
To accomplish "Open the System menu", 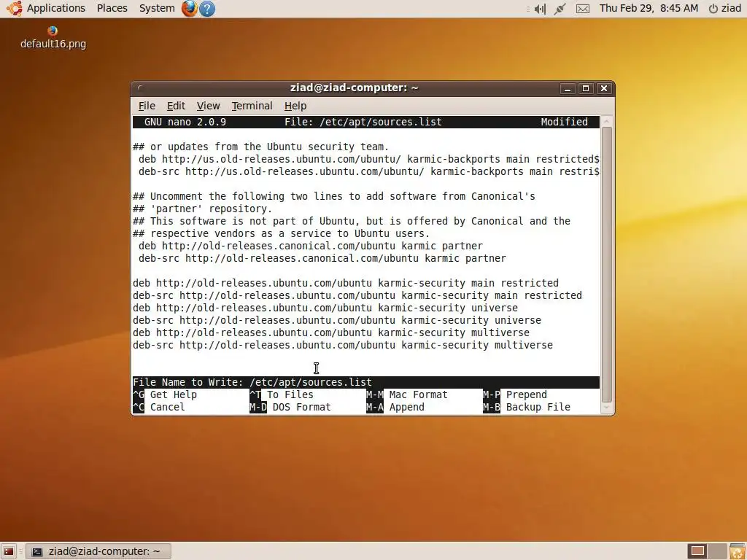I will click(157, 8).
